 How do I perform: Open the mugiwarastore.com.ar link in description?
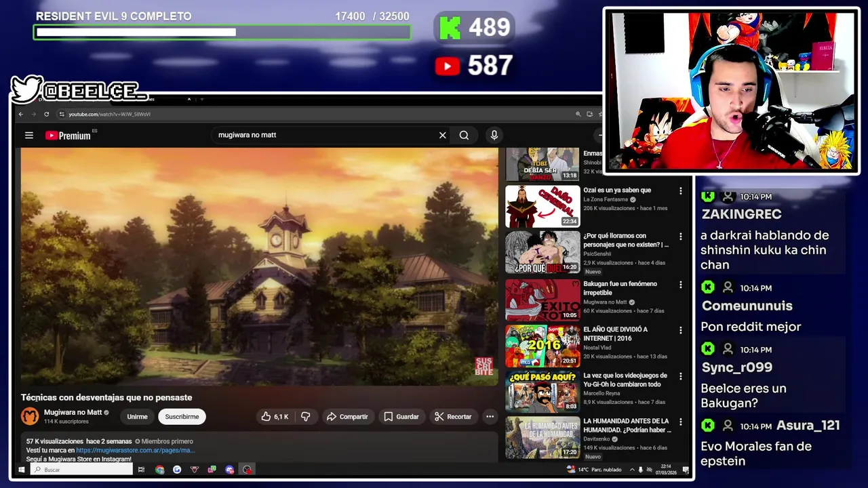[135, 450]
